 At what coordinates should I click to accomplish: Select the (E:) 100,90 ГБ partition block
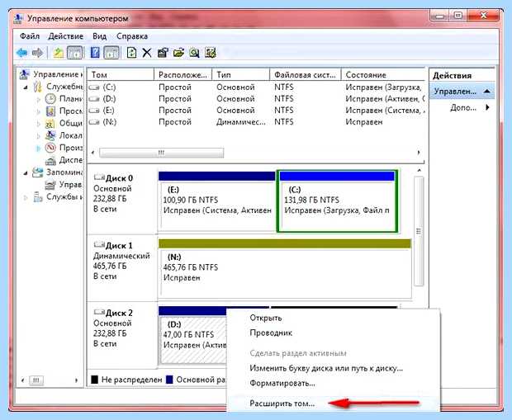coord(217,201)
